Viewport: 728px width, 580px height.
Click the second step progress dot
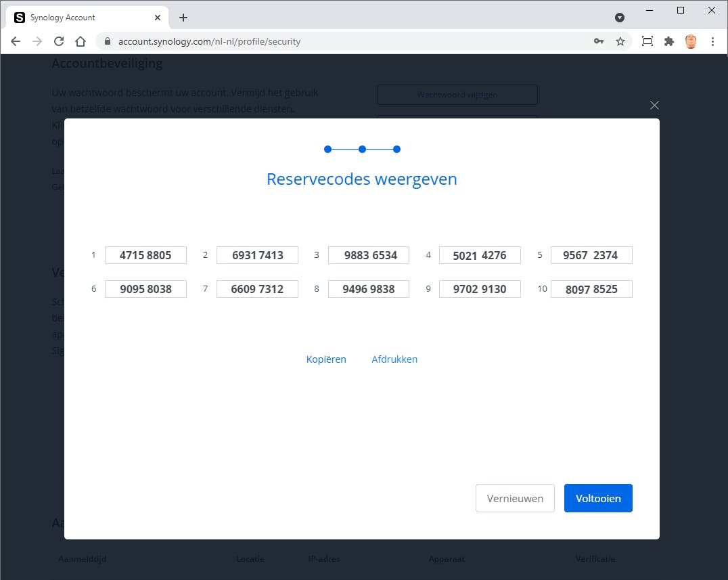point(362,149)
